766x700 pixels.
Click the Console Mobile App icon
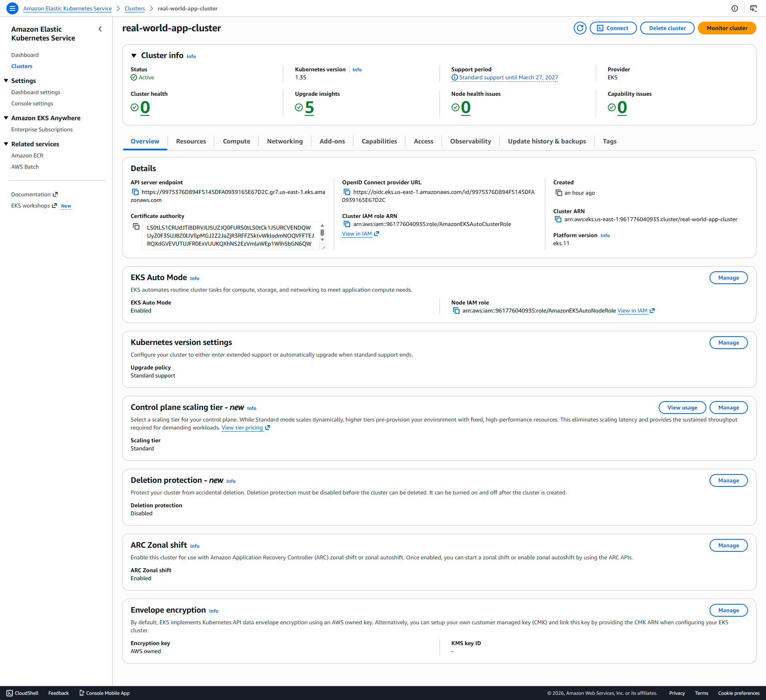coord(82,693)
